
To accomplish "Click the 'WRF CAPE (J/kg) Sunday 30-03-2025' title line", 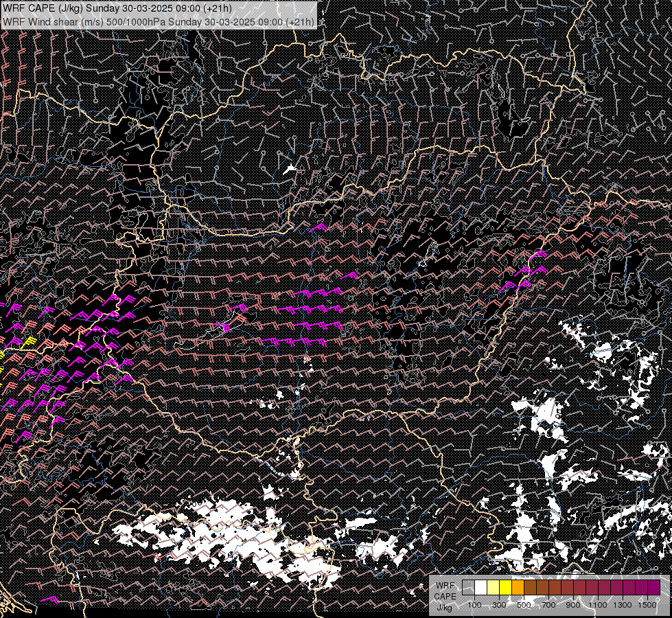I will [117, 8].
